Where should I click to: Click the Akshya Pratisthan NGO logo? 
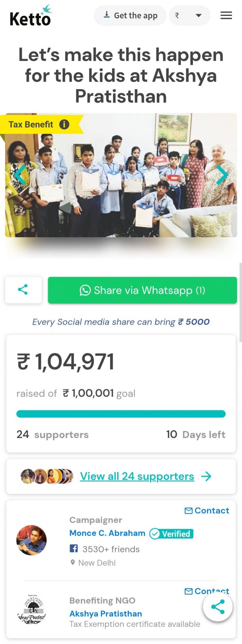tap(32, 609)
